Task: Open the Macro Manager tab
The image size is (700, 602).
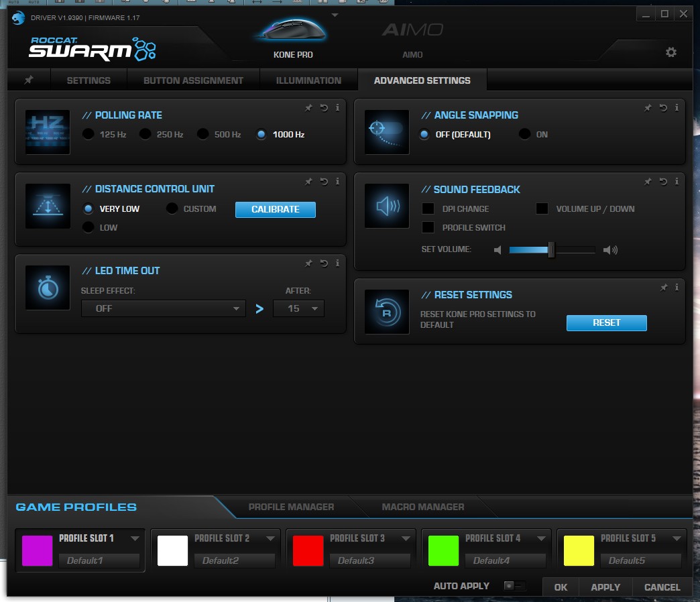Action: tap(422, 507)
